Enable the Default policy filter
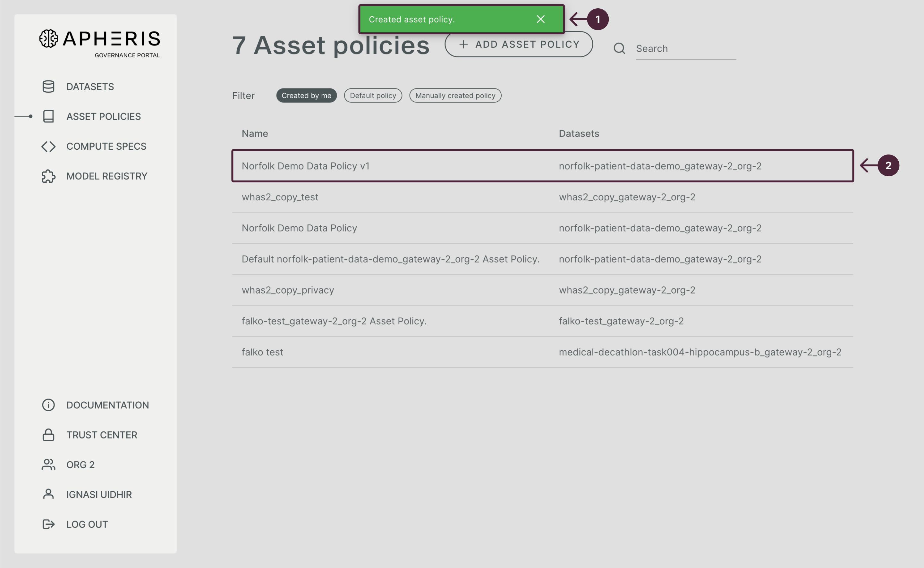 click(x=373, y=96)
